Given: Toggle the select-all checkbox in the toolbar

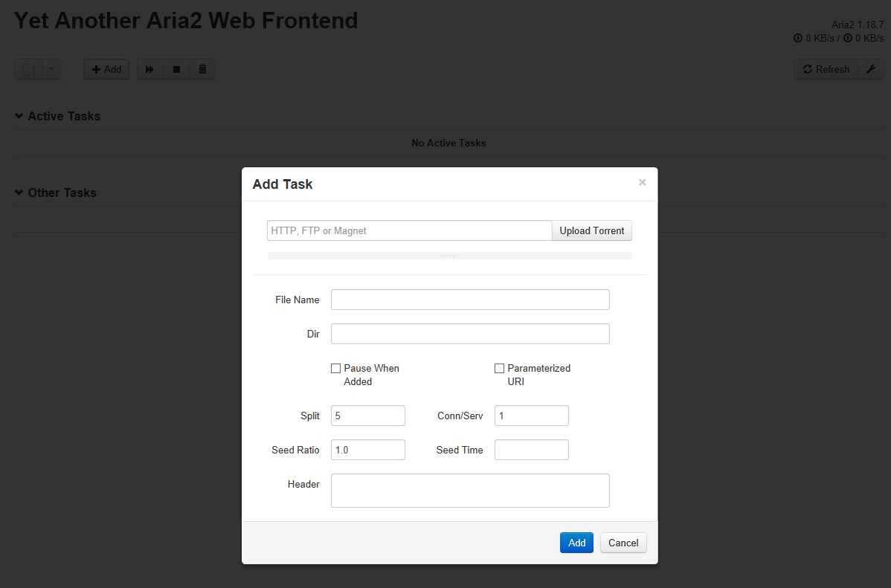Looking at the screenshot, I should tap(28, 68).
